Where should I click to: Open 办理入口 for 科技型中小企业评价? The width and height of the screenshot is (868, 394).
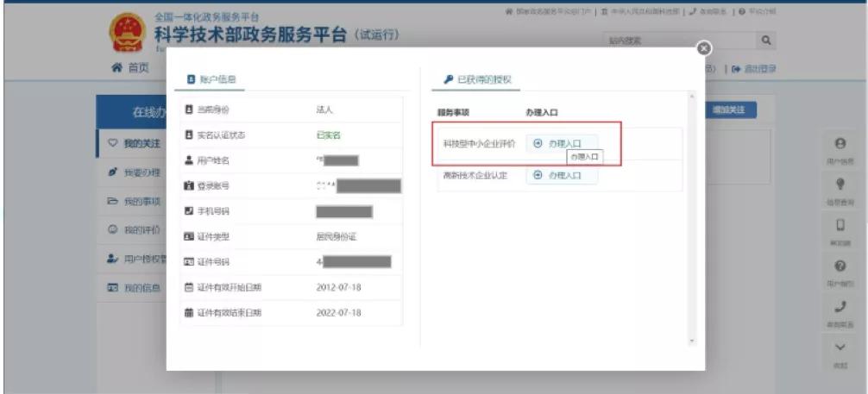(x=558, y=143)
